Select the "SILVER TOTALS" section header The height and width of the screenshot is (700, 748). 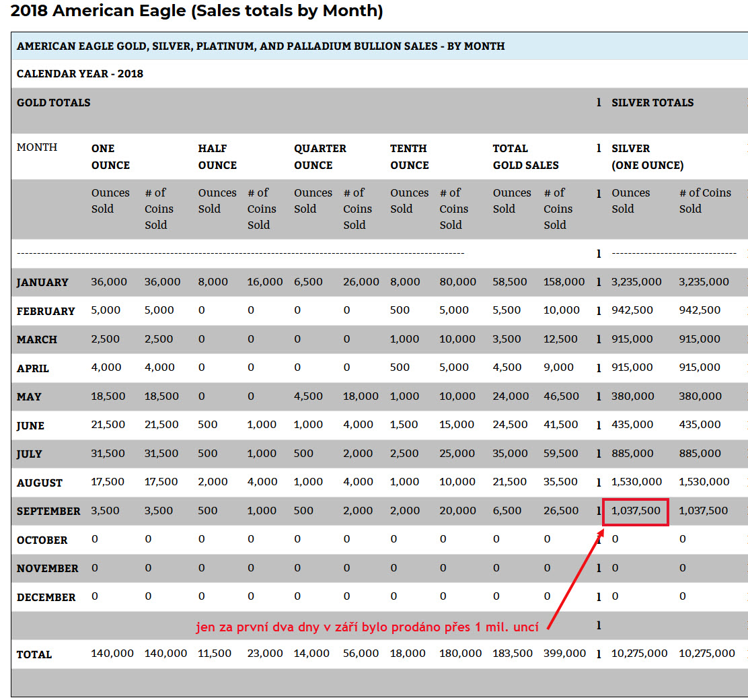[652, 103]
